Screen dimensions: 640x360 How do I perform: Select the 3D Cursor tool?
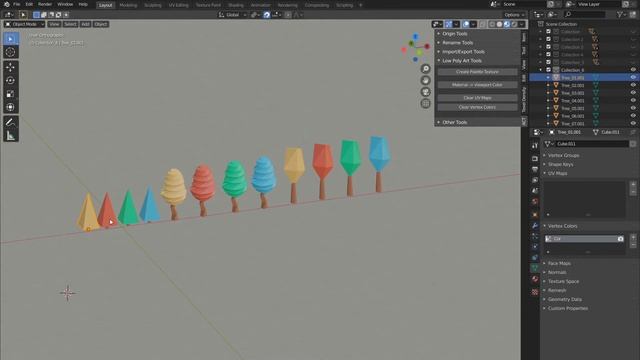click(x=11, y=52)
